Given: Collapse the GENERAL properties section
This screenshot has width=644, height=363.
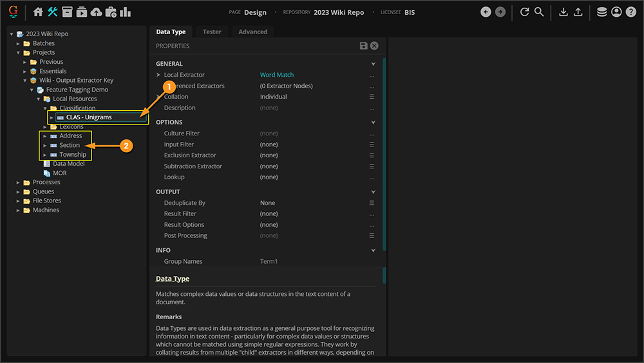Looking at the screenshot, I should pyautogui.click(x=373, y=64).
